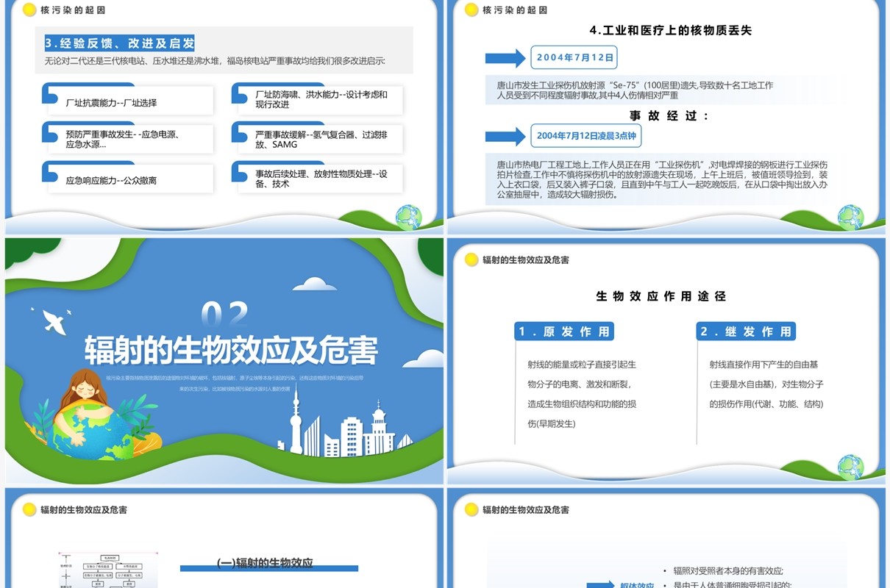Screen dimensions: 890x588
Task: Select the 1.原发作用 blue label
Action: coord(564,331)
